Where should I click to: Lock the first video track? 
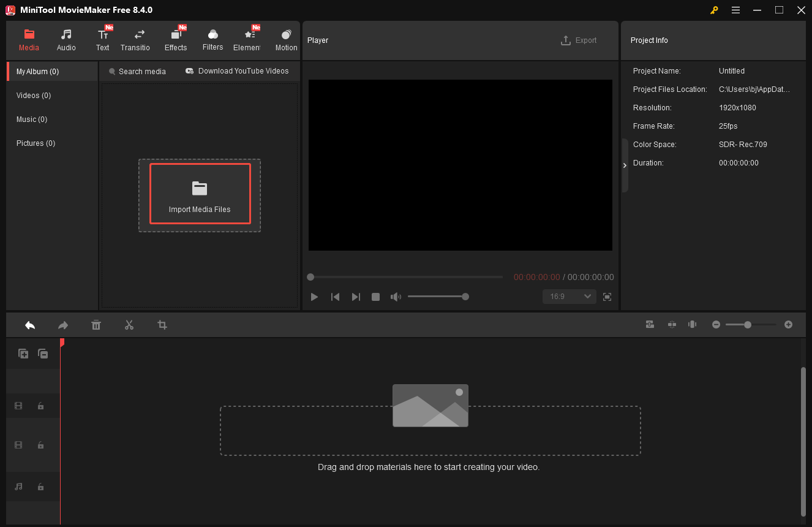(x=40, y=406)
